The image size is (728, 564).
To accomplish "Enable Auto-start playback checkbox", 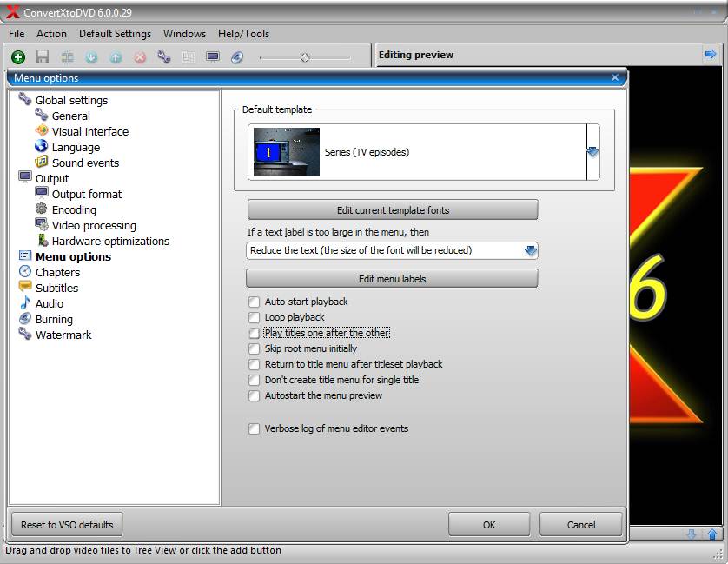I will coord(255,302).
